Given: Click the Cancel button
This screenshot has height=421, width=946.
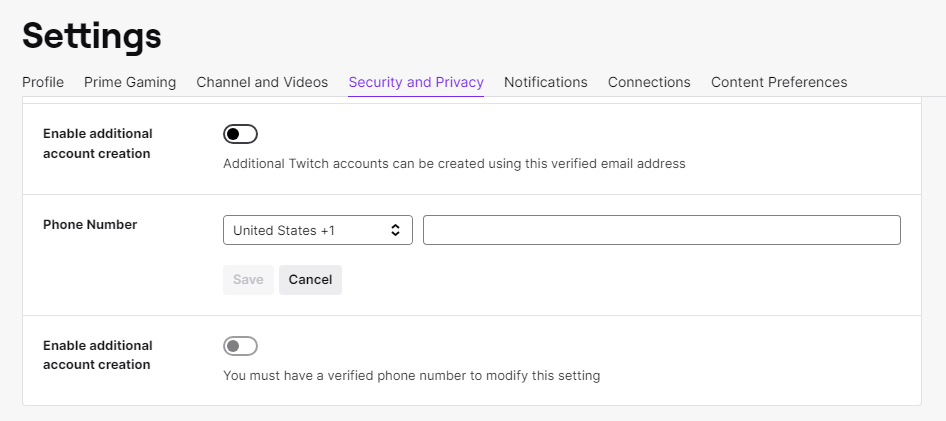Looking at the screenshot, I should pyautogui.click(x=310, y=280).
